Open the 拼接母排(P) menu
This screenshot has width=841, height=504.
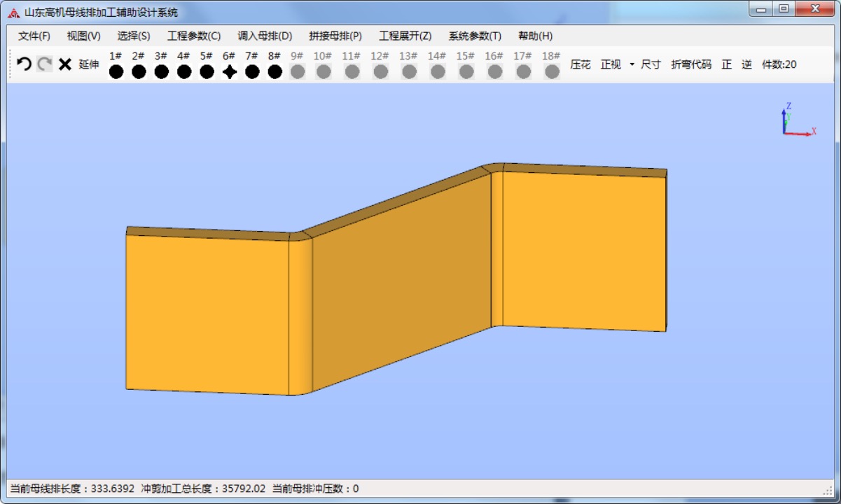click(x=335, y=36)
